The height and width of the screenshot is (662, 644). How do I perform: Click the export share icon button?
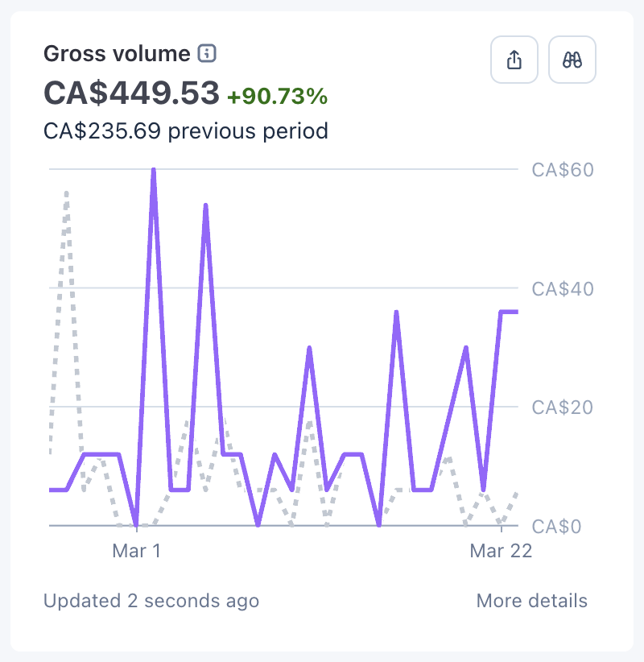(x=515, y=60)
